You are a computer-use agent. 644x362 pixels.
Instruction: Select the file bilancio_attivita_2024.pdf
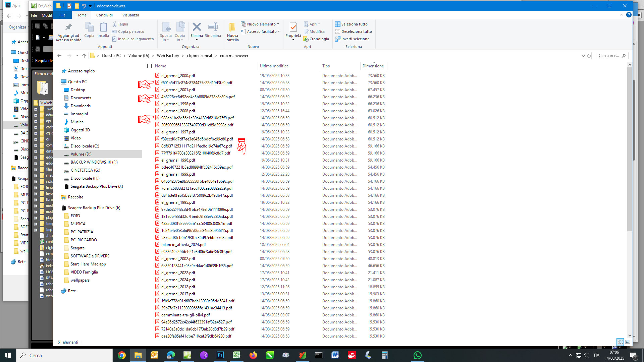(183, 245)
